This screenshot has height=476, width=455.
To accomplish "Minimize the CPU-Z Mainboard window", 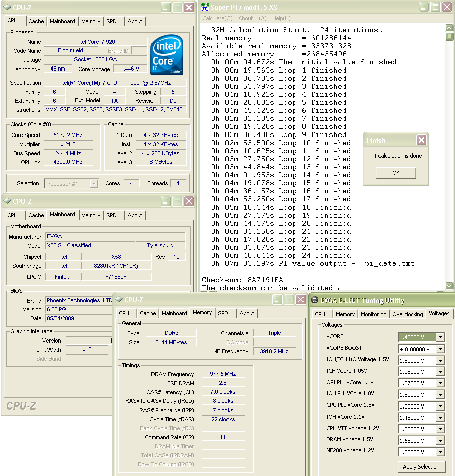I will [166, 201].
